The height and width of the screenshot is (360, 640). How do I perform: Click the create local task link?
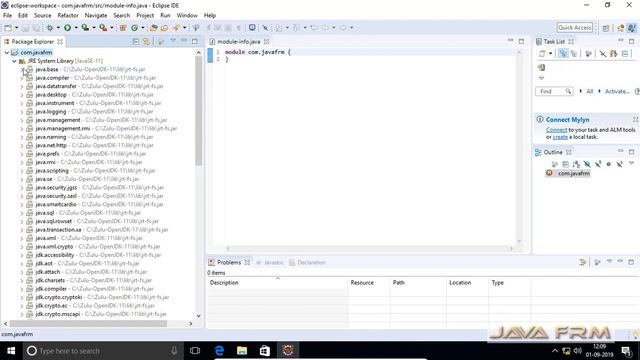[560, 137]
